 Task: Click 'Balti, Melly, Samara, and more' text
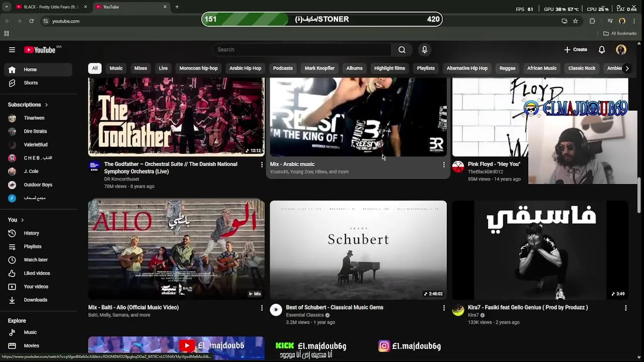click(119, 315)
